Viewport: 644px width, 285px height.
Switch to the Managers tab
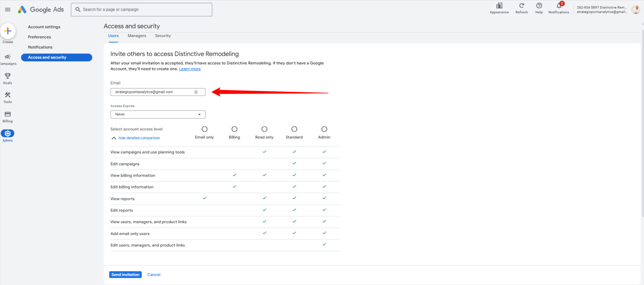137,36
